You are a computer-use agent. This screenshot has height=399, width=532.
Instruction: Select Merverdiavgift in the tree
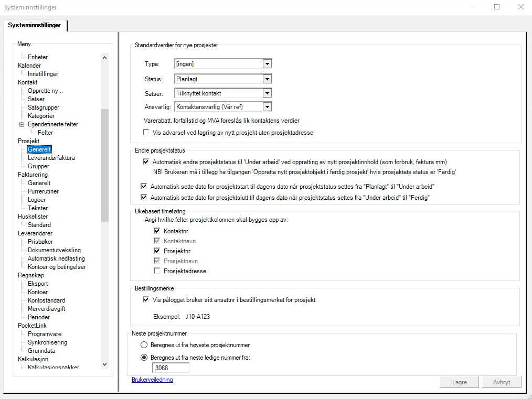click(x=47, y=309)
